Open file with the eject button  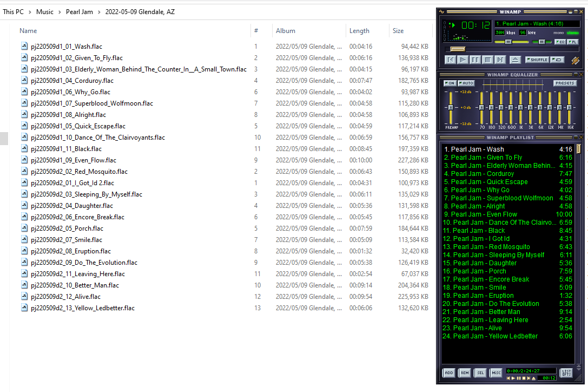pyautogui.click(x=516, y=60)
